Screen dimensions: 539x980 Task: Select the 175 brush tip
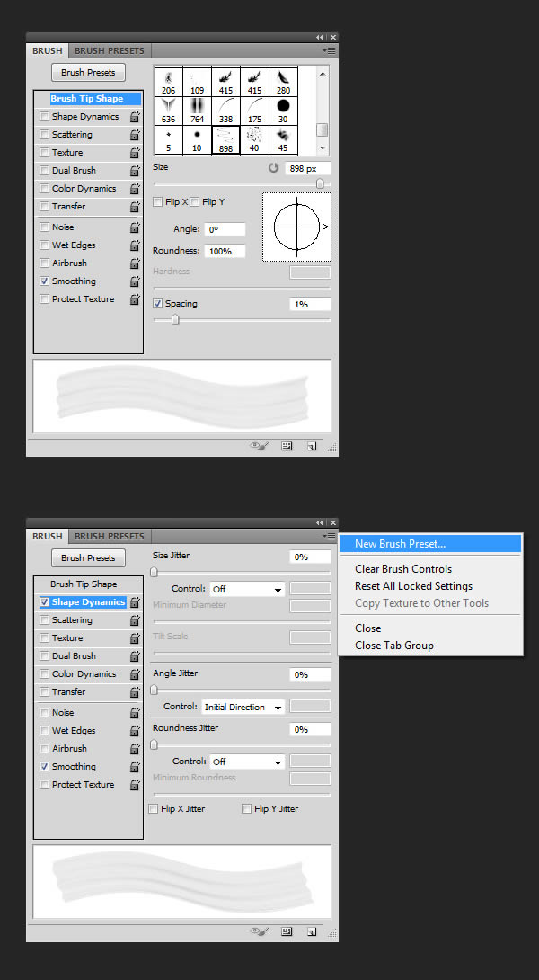point(254,111)
